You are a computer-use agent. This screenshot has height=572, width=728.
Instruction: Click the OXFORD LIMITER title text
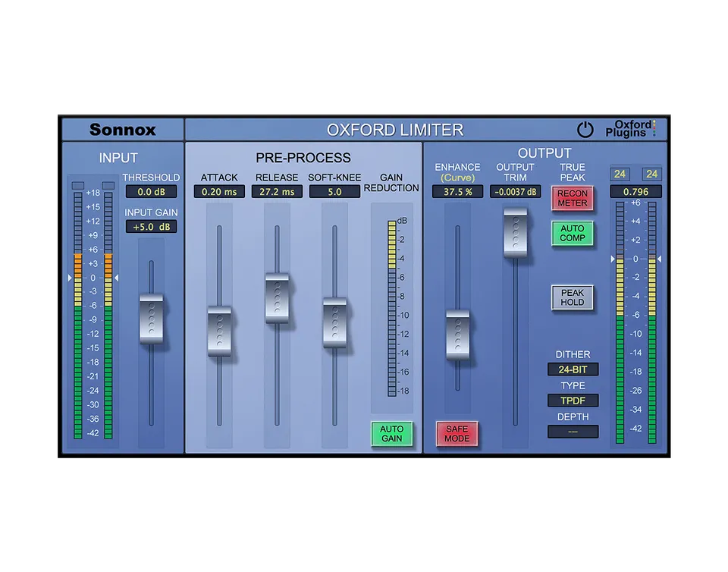pyautogui.click(x=395, y=130)
